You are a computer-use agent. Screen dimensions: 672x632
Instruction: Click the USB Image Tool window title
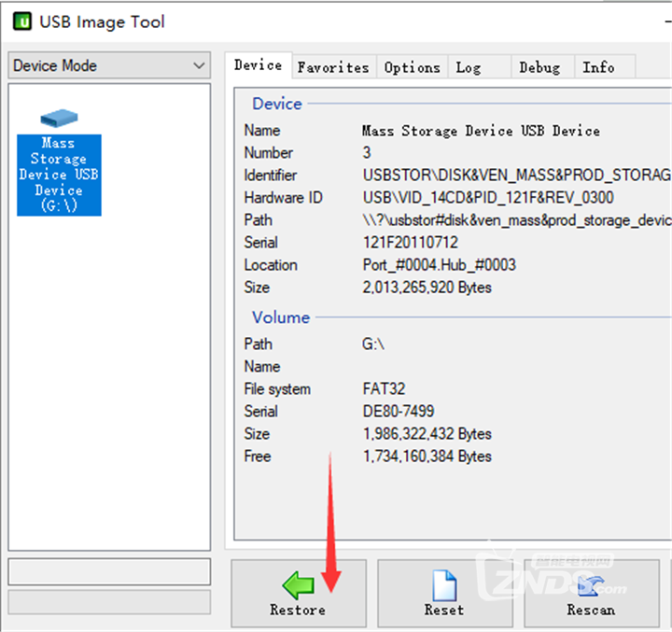pos(102,21)
